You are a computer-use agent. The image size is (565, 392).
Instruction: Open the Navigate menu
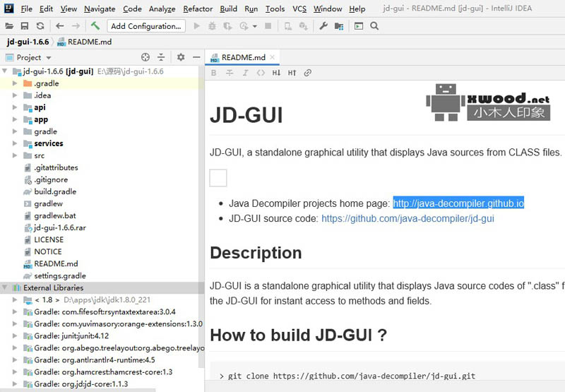(x=100, y=8)
